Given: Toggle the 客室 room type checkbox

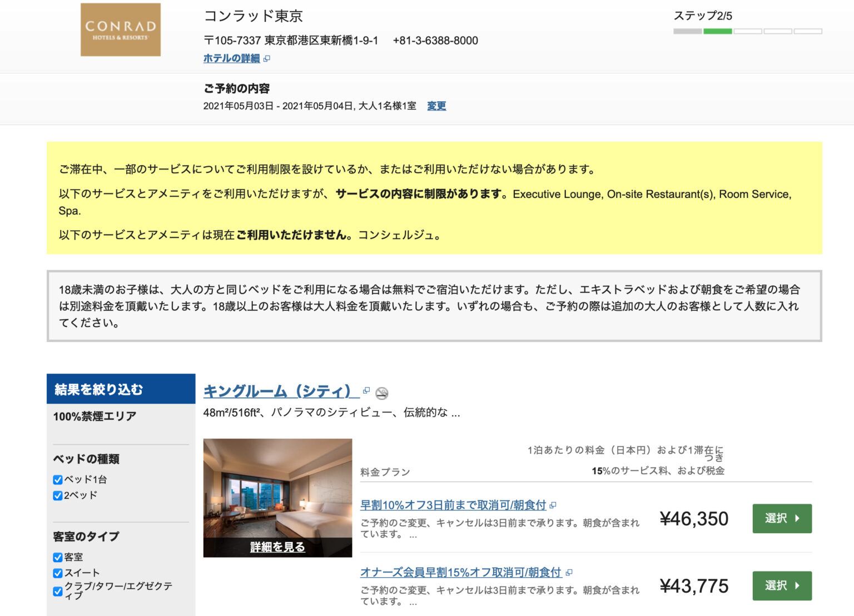Looking at the screenshot, I should (58, 557).
